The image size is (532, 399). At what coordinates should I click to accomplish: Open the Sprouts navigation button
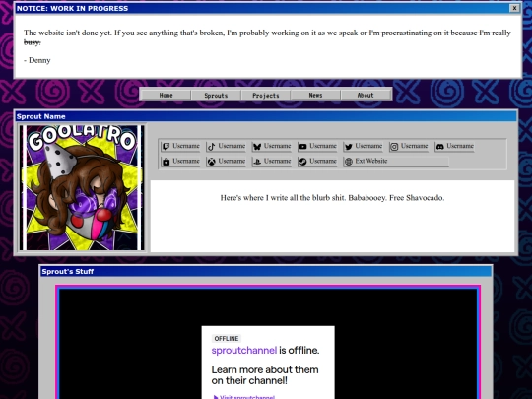tap(216, 95)
